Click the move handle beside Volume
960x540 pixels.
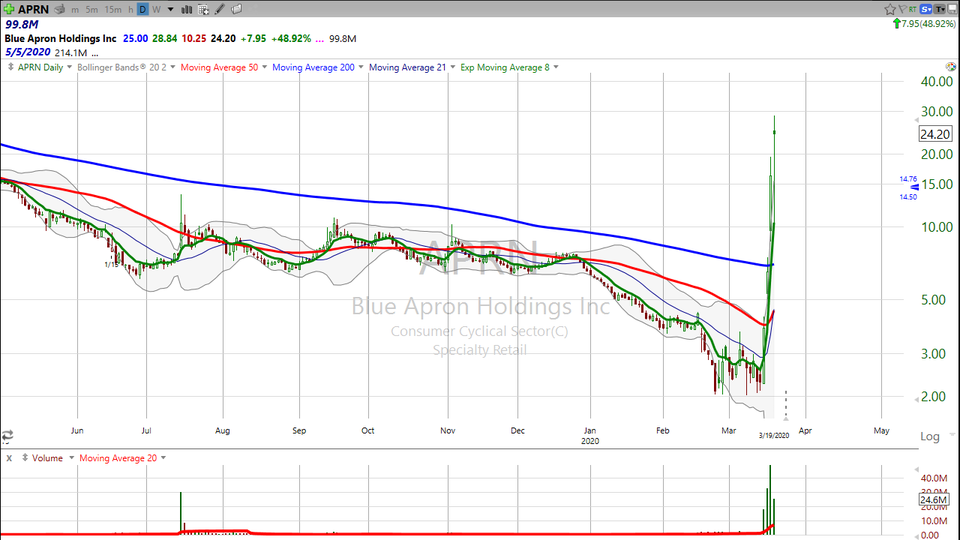(x=25, y=457)
